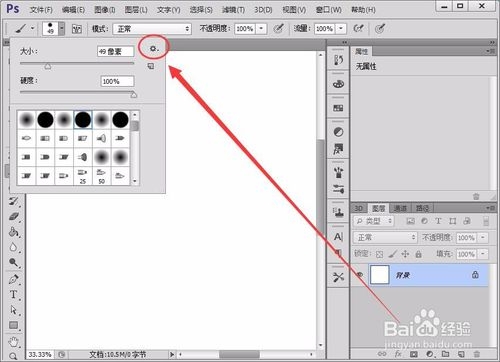
Task: Toggle layer filtering switch on or off
Action: 486,221
